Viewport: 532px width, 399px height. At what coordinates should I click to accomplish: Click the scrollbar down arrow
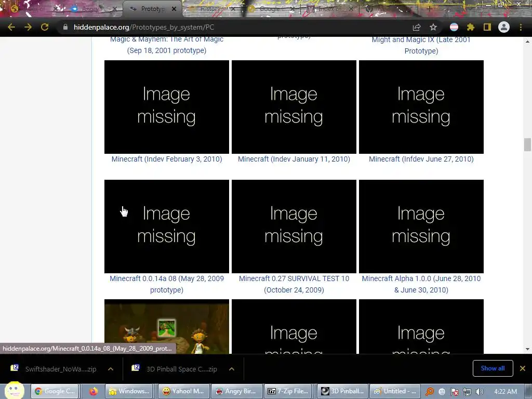point(527,349)
